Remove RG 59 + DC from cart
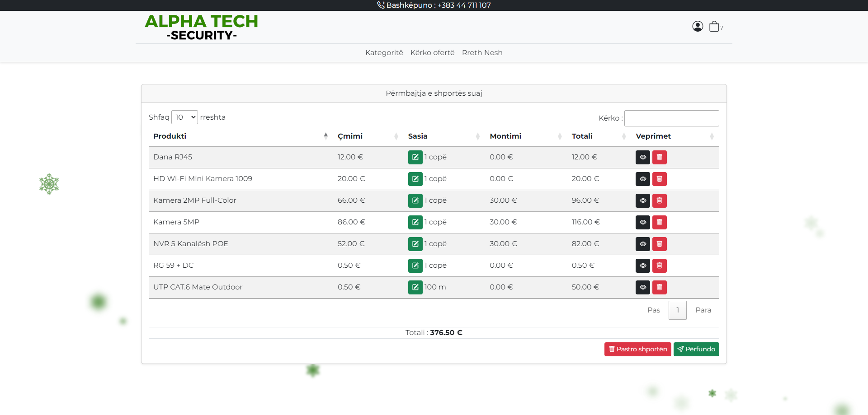 point(659,266)
